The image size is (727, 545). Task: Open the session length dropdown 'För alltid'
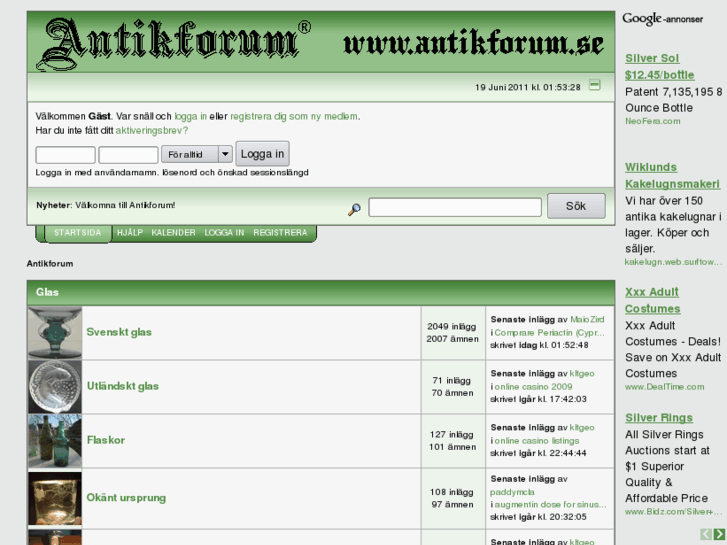[197, 154]
